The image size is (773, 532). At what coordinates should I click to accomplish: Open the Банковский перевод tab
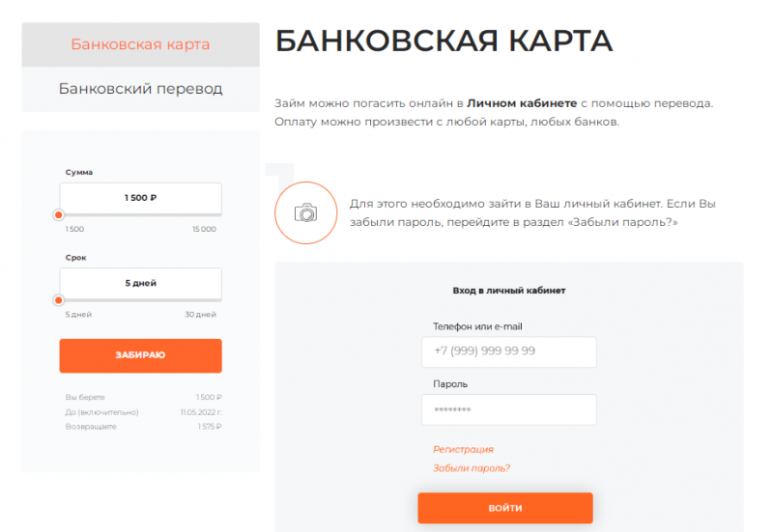point(140,89)
